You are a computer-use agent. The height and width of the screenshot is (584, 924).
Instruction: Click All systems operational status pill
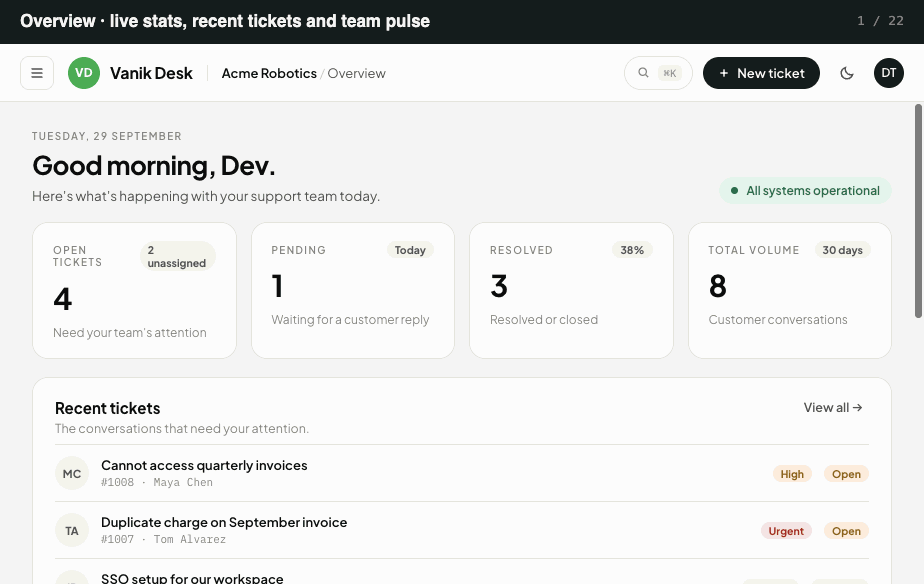(x=805, y=190)
